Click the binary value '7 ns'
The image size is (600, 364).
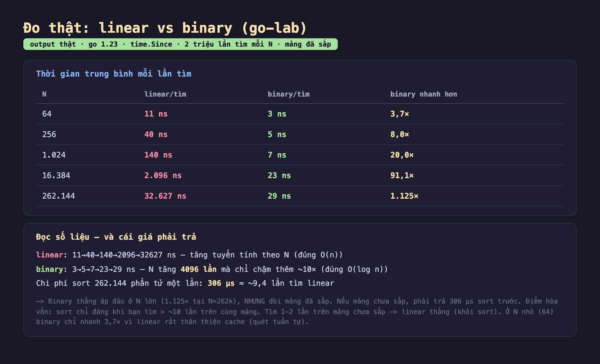point(277,155)
